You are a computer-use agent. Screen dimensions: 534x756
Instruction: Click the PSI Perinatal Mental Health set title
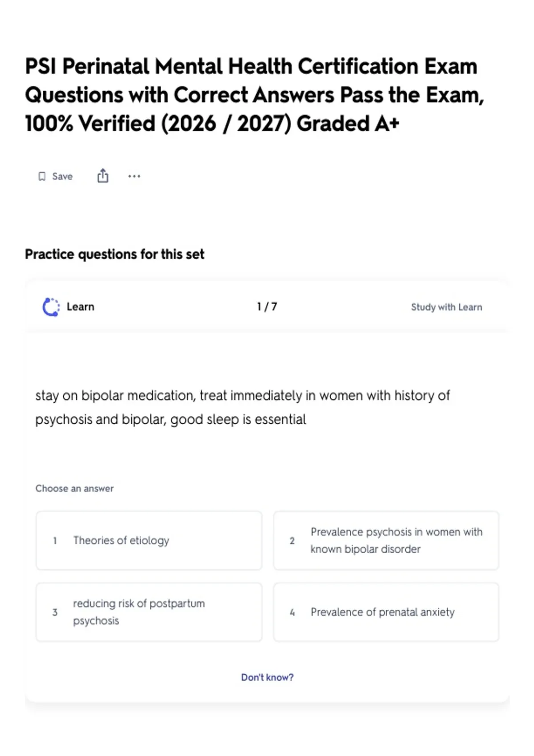(x=255, y=95)
